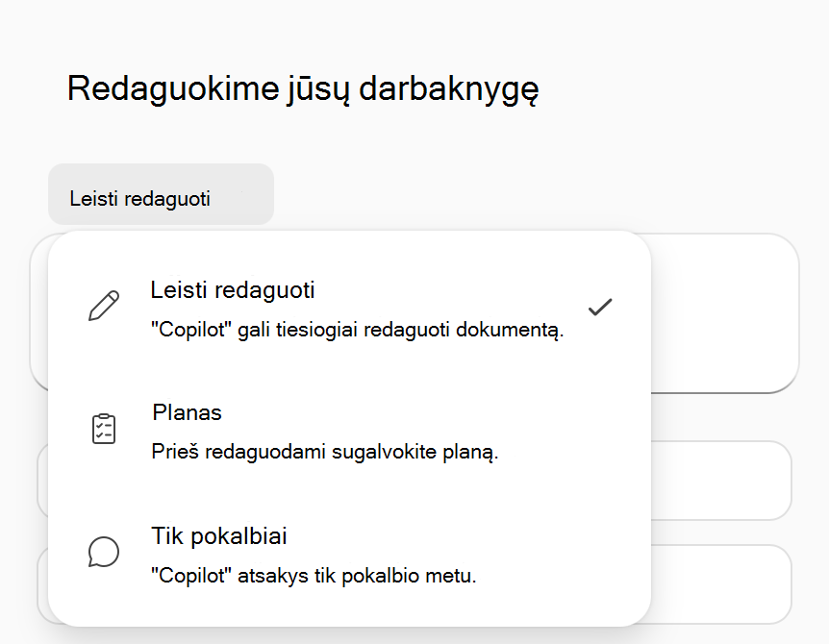
Task: Click the word "Copilot" in the first option description
Action: (x=191, y=330)
